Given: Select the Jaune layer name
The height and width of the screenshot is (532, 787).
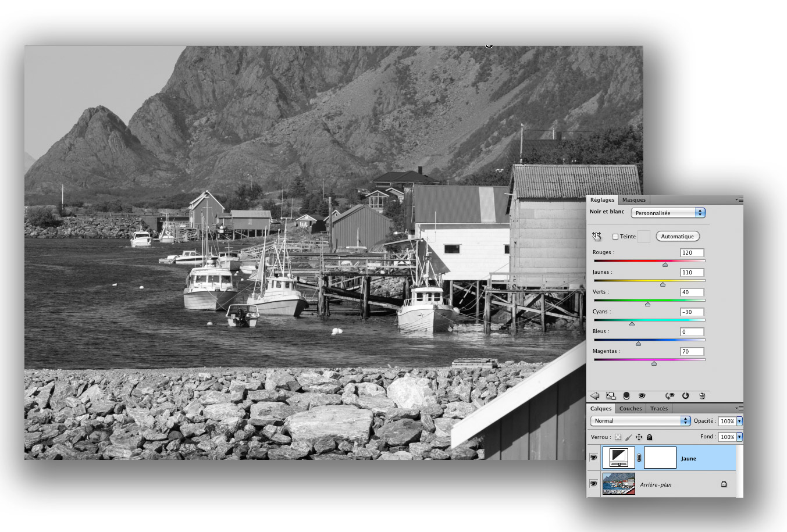Looking at the screenshot, I should (689, 459).
